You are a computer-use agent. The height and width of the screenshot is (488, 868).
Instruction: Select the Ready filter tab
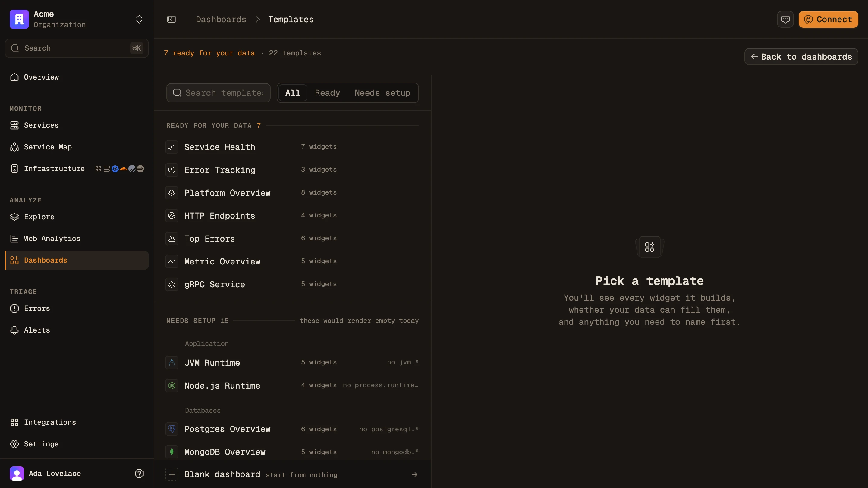(328, 92)
